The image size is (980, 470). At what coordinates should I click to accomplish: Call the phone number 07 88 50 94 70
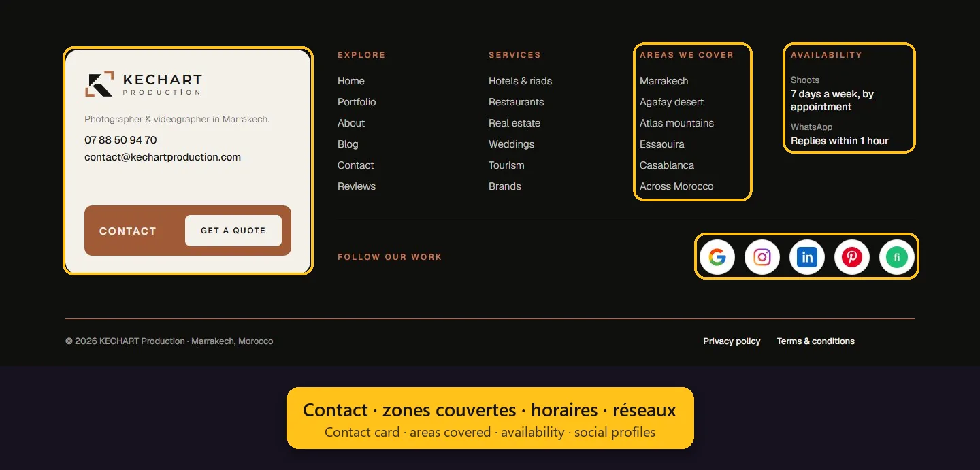tap(120, 139)
